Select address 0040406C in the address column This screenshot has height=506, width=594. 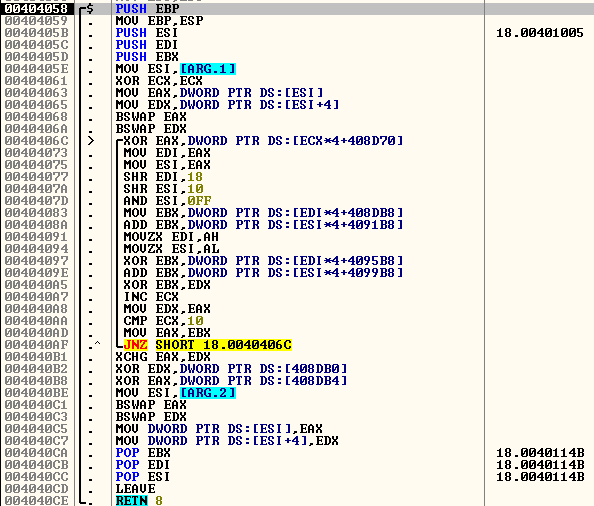click(36, 141)
